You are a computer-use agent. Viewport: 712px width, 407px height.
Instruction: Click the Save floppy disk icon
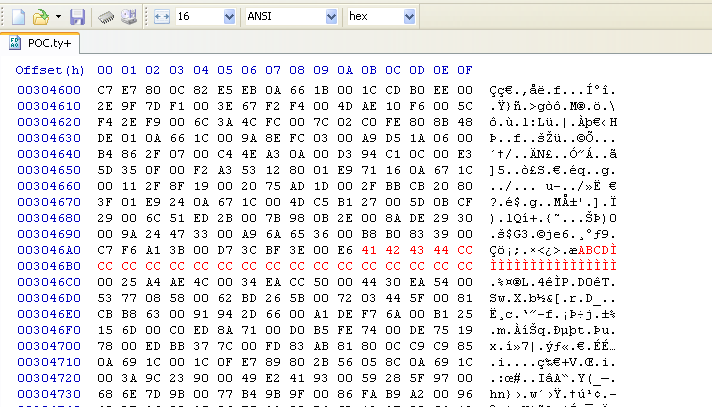[78, 17]
